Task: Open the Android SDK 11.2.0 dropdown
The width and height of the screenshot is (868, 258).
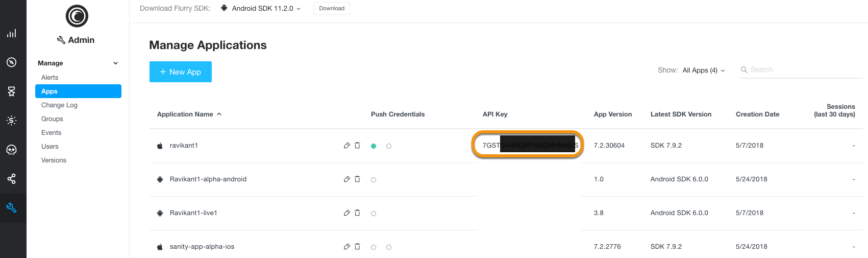Action: click(x=261, y=8)
